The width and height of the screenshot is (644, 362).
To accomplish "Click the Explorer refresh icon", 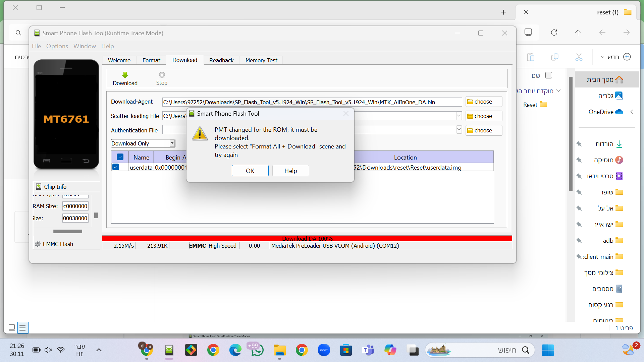I will pyautogui.click(x=554, y=33).
